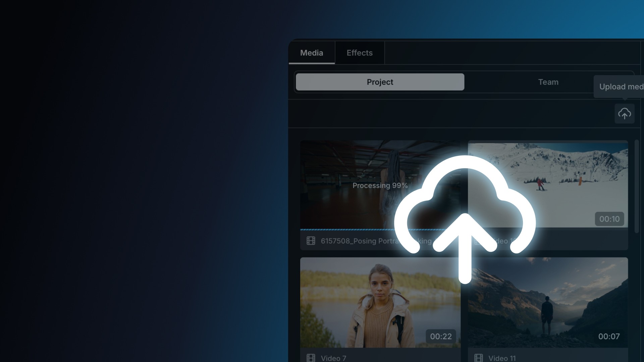The width and height of the screenshot is (644, 362).
Task: Click the Video 7 file name
Action: click(x=333, y=358)
